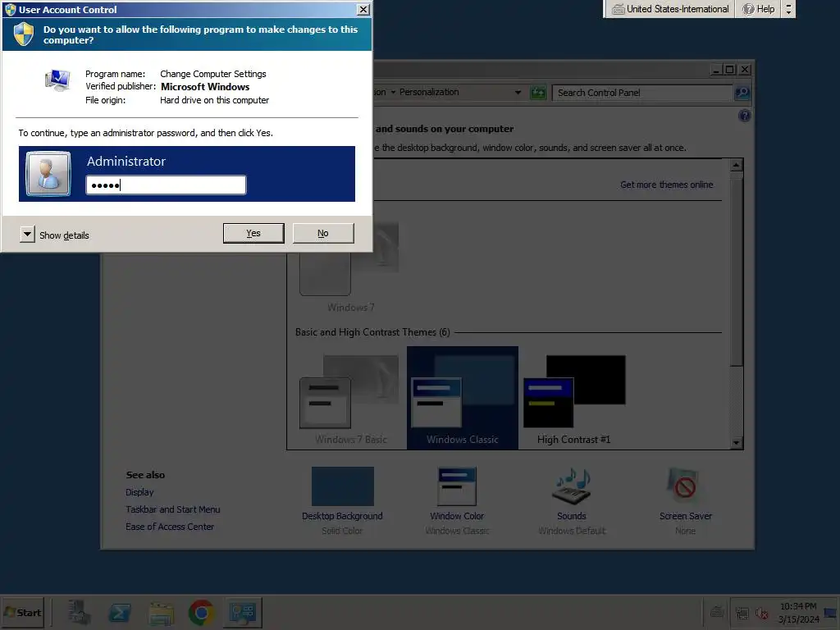Open Control Panel help question icon
The height and width of the screenshot is (630, 840).
744,116
